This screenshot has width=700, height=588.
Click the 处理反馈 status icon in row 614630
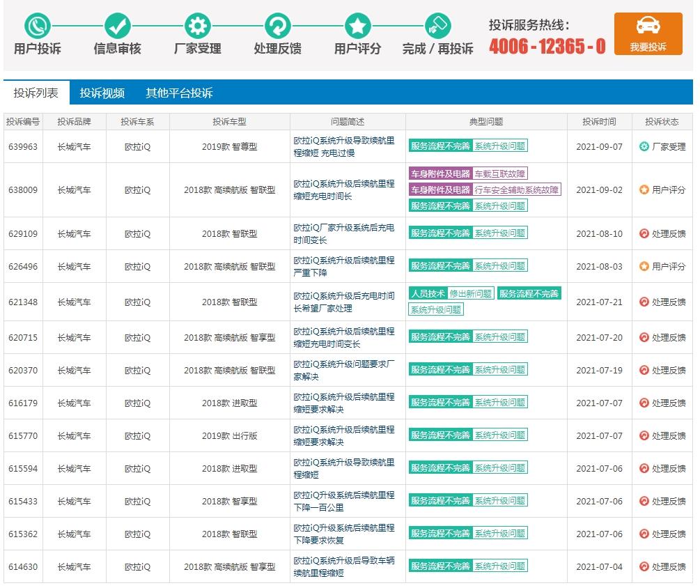644,566
